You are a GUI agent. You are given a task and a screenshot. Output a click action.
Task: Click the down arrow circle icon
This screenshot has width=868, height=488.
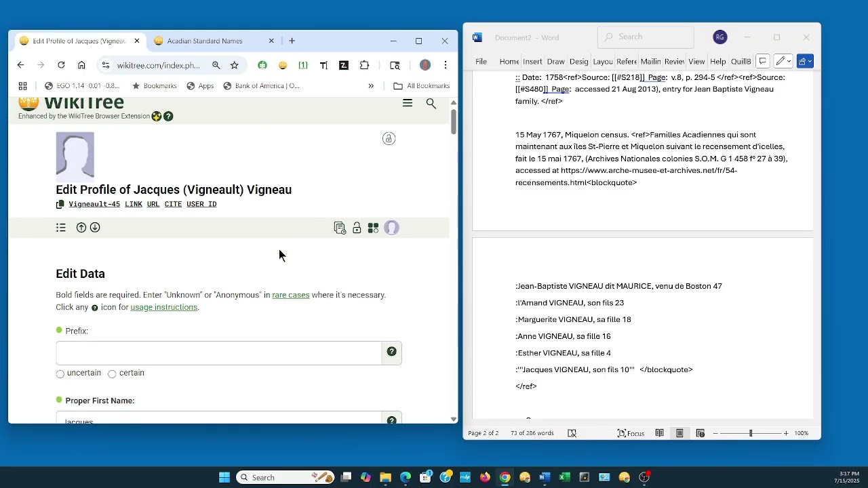click(95, 228)
